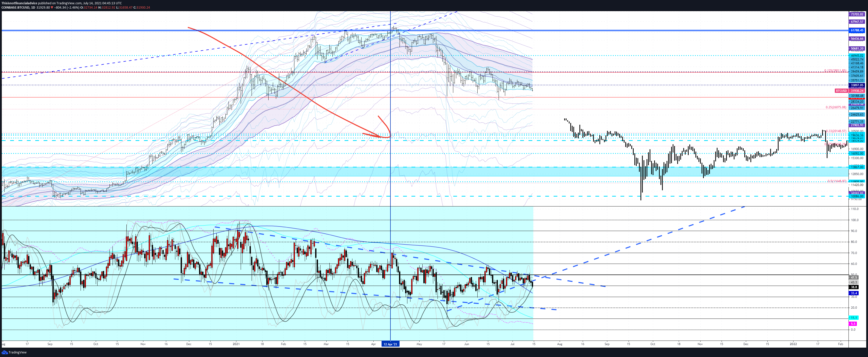Click the COINBASE:BTCUSD symbol text
This screenshot has height=357, width=868.
[15, 7]
